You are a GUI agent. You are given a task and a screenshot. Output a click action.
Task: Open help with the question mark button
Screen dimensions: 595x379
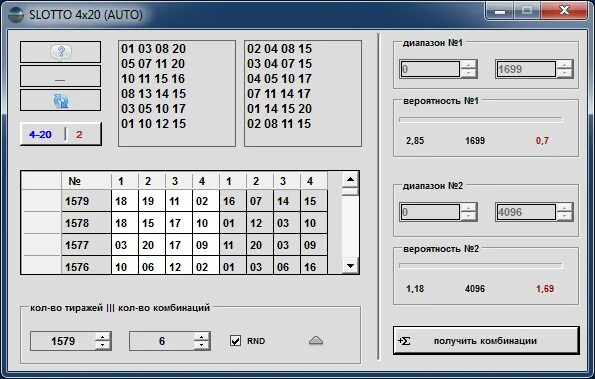click(60, 52)
